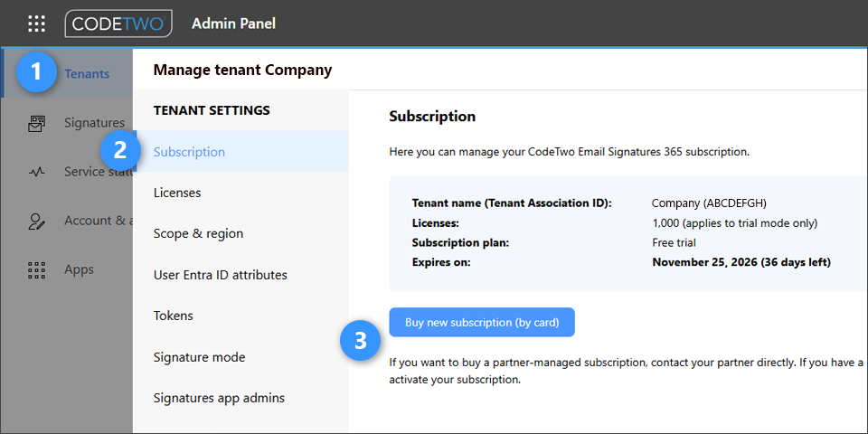Click the Free trial plan value
The height and width of the screenshot is (434, 868).
click(674, 242)
